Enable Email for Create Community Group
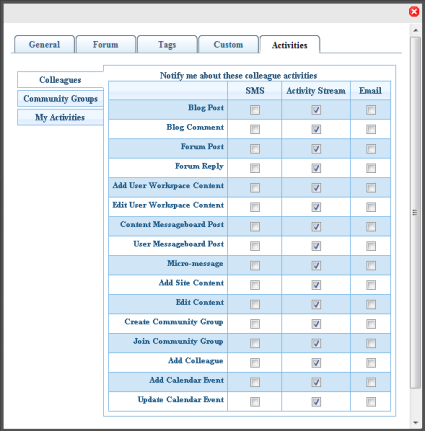Screen dimensions: 425x431 [x=371, y=324]
